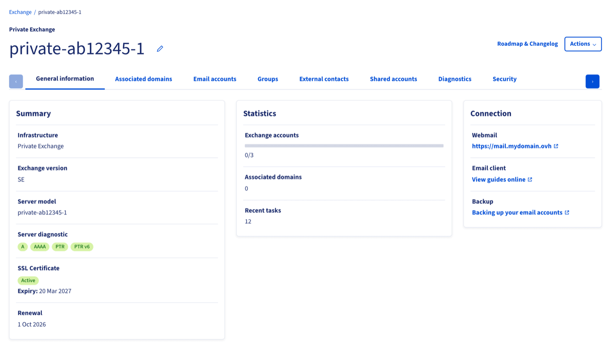
Task: Click the Recent tasks count 12
Action: [x=248, y=221]
